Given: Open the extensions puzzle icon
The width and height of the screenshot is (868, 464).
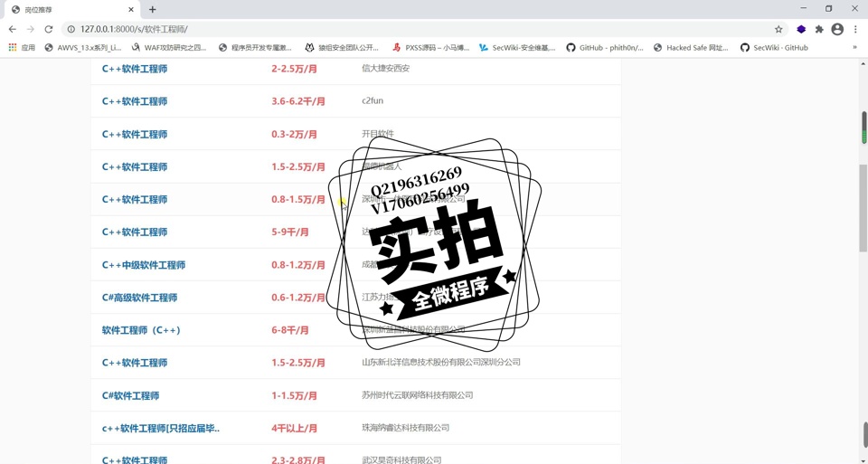Looking at the screenshot, I should point(819,29).
